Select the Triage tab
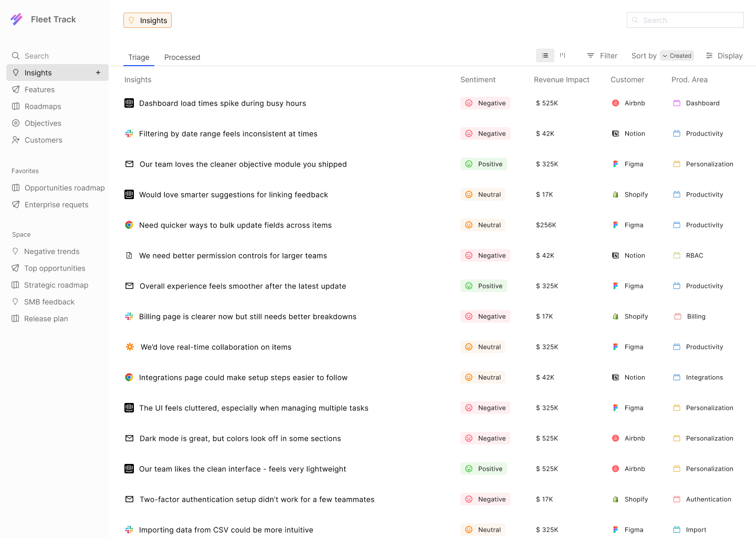Image resolution: width=756 pixels, height=538 pixels. pyautogui.click(x=139, y=57)
